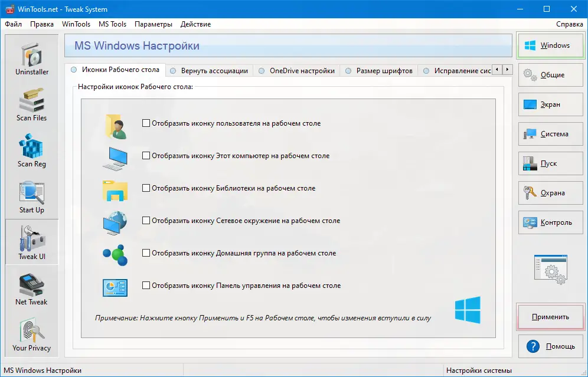Open the Файл menu
588x377 pixels.
(13, 24)
